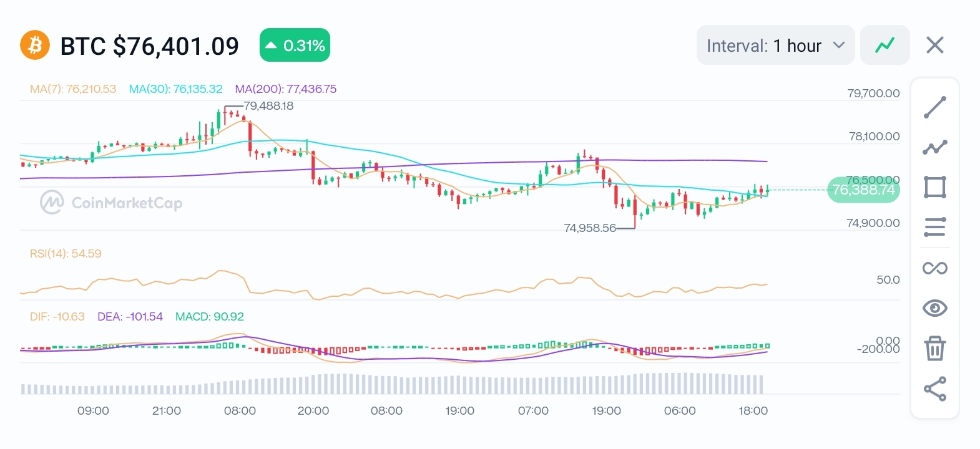Toggle the green line chart type button
Screen dimensions: 980x449
pos(884,45)
